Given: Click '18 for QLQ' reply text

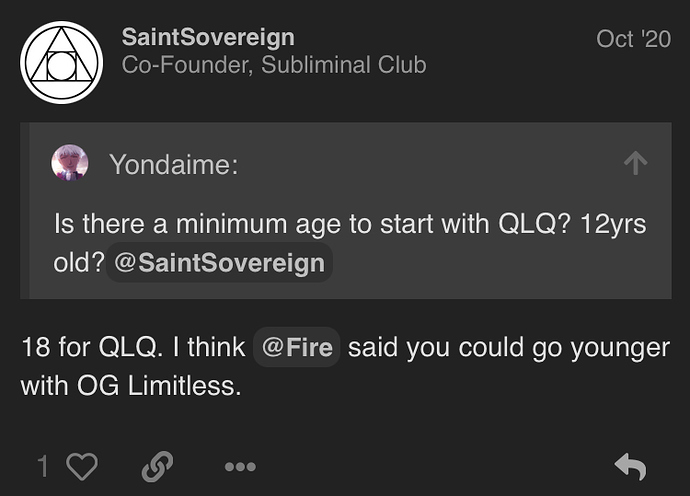Looking at the screenshot, I should (x=88, y=347).
